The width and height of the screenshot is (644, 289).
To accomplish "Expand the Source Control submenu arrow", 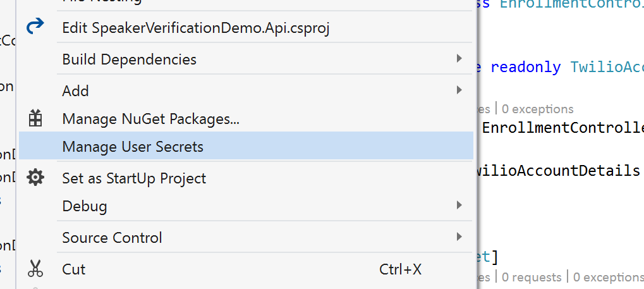I will pyautogui.click(x=459, y=237).
